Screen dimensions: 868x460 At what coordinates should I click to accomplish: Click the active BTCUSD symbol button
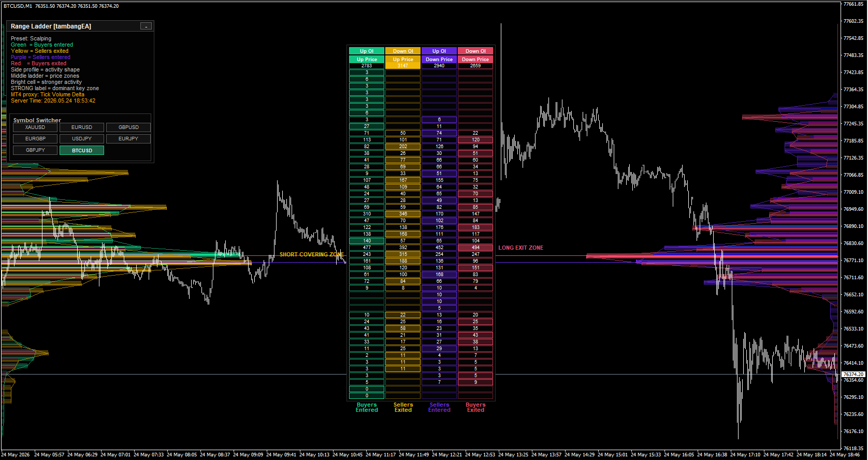tap(82, 150)
